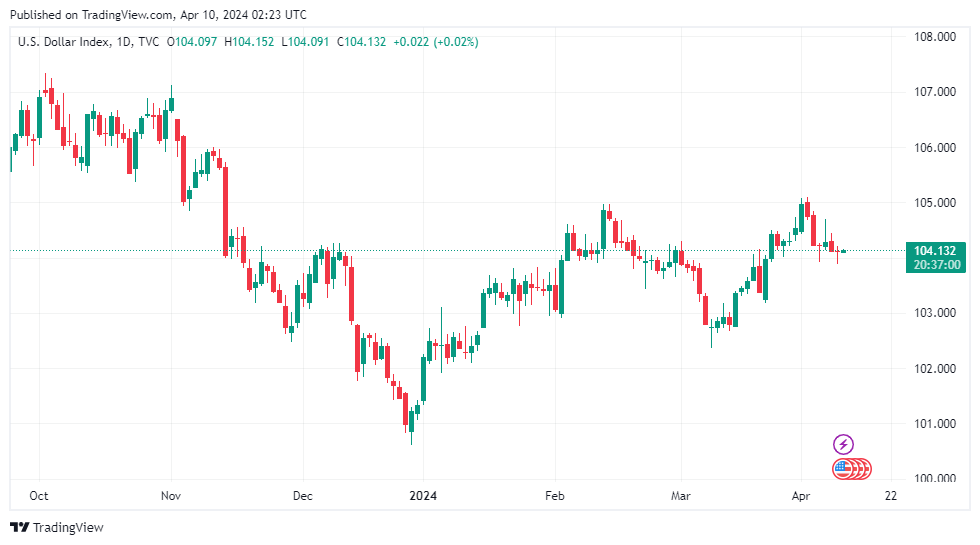Select the Dec label on time axis
Image resolution: width=980 pixels, height=545 pixels.
point(303,495)
